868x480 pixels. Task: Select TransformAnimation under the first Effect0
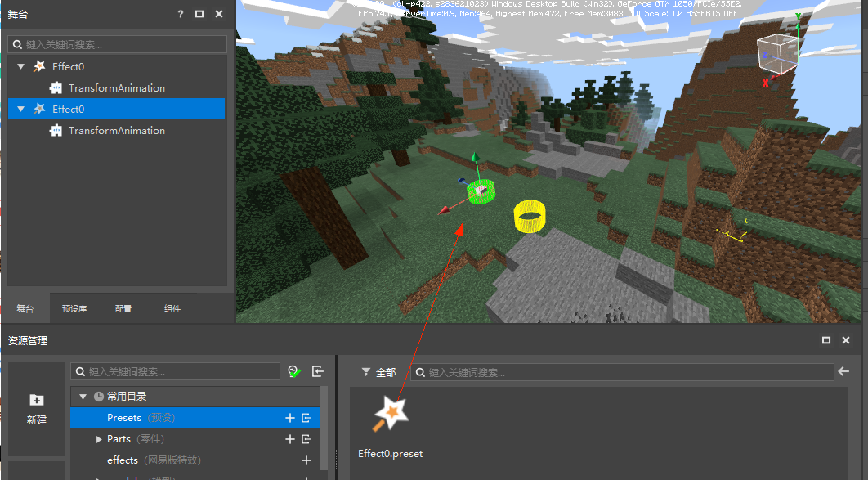pos(117,88)
